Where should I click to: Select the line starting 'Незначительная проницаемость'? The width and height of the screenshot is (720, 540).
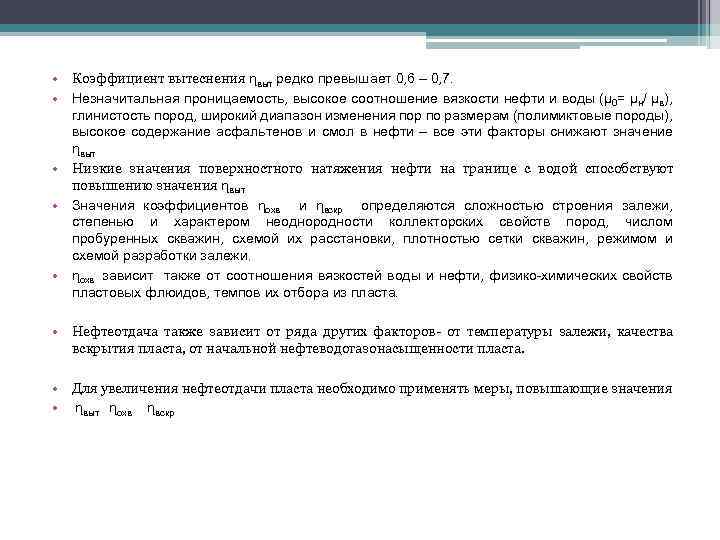tap(372, 99)
